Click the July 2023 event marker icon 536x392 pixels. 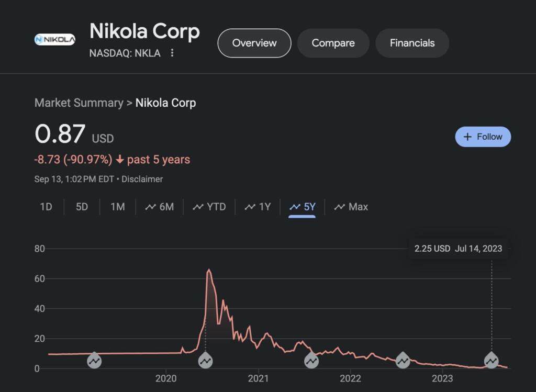pyautogui.click(x=491, y=360)
